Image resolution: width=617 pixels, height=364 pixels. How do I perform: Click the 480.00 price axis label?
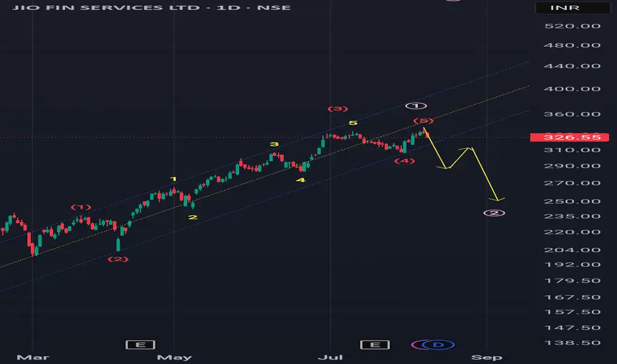click(x=572, y=46)
